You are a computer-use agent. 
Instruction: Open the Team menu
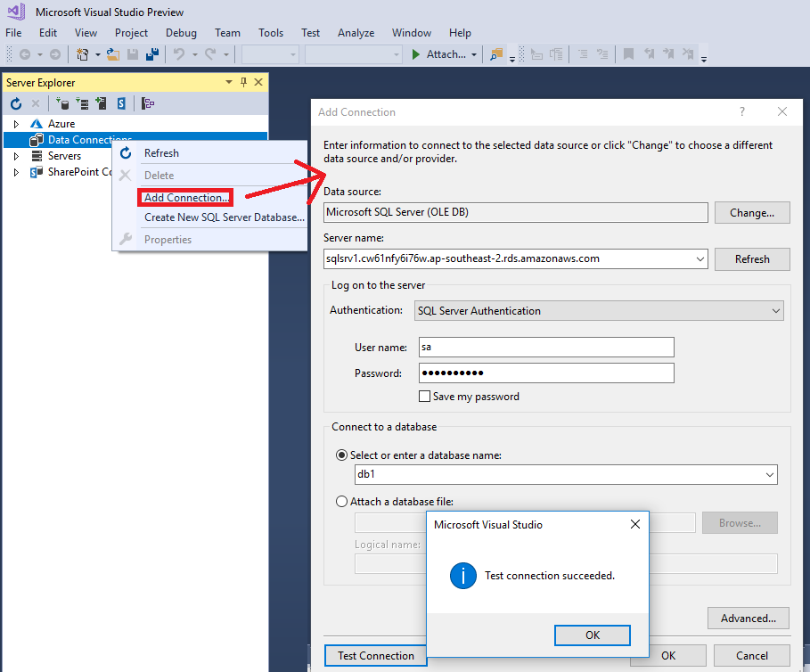[x=227, y=33]
